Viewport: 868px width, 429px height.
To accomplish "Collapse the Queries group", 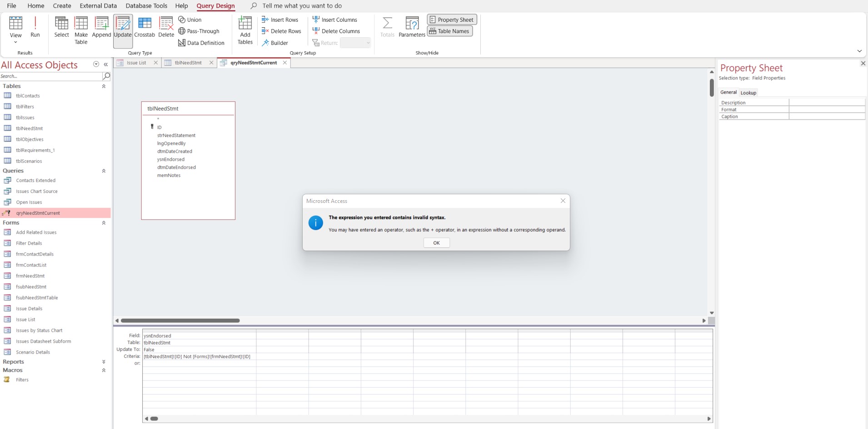I will click(x=104, y=171).
